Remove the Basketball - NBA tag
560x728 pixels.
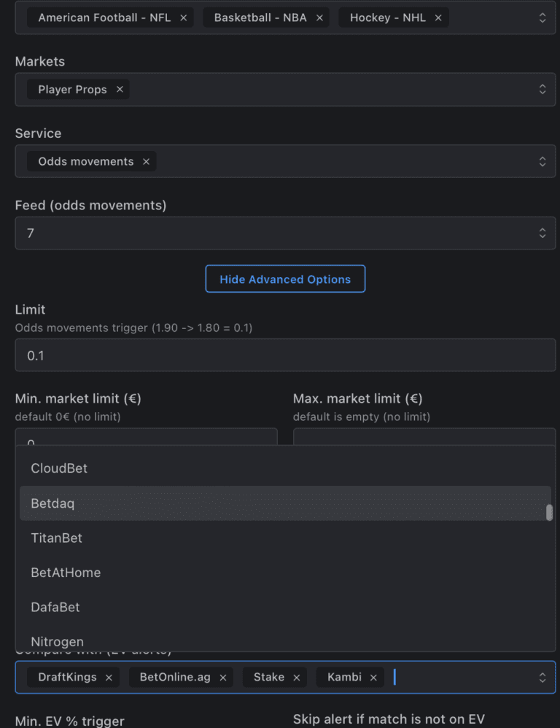[319, 18]
